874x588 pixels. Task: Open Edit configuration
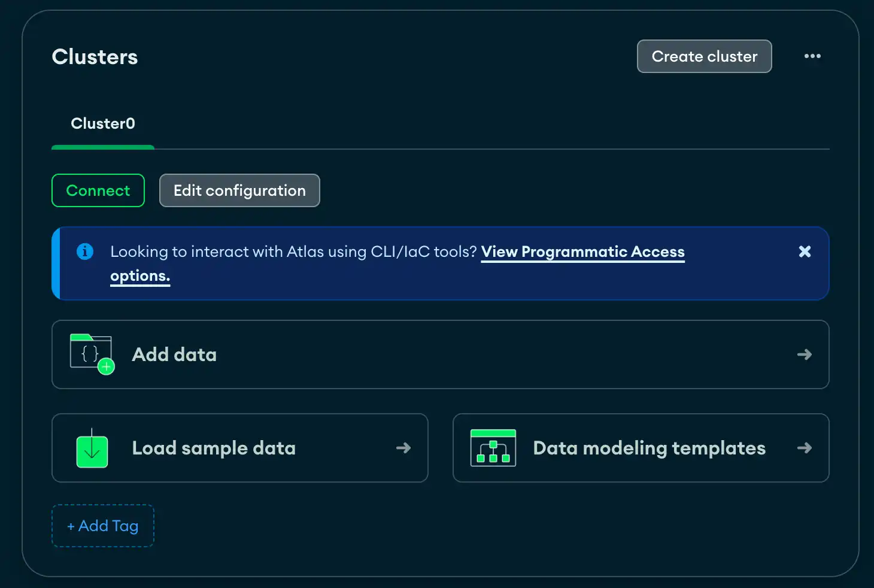pyautogui.click(x=239, y=190)
